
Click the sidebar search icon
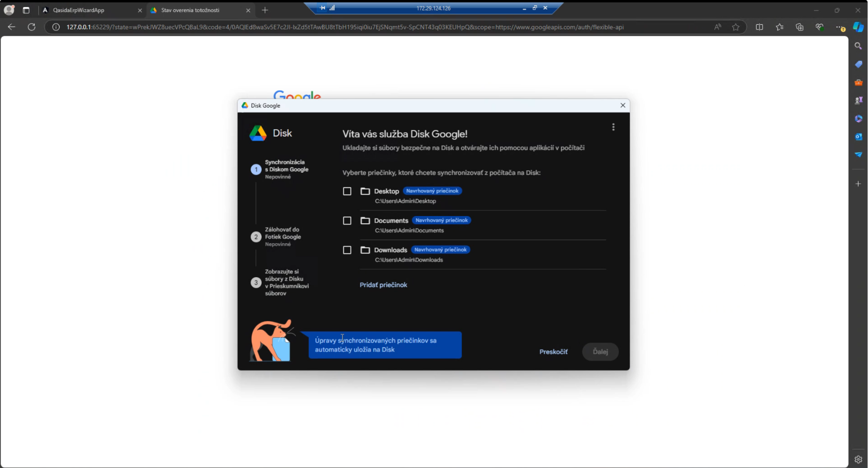point(858,46)
